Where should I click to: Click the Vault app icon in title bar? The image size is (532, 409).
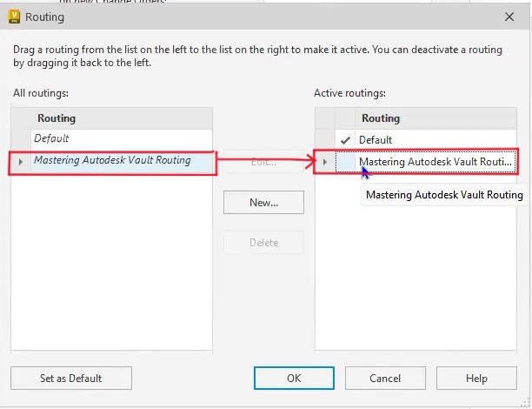(x=14, y=17)
